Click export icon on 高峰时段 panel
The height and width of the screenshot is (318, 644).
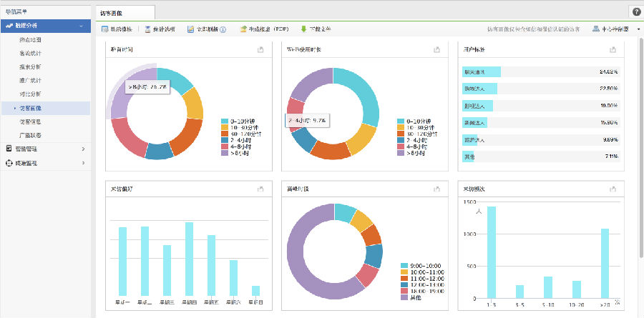(436, 189)
